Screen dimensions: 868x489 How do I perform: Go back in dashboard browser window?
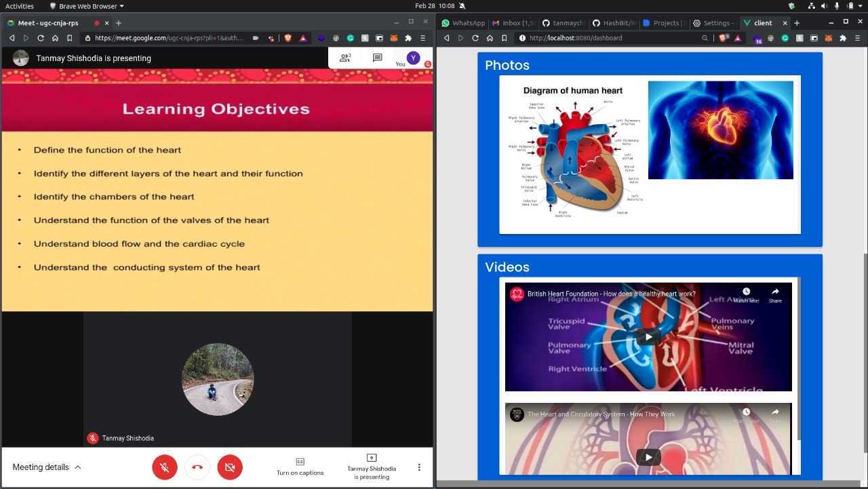446,38
